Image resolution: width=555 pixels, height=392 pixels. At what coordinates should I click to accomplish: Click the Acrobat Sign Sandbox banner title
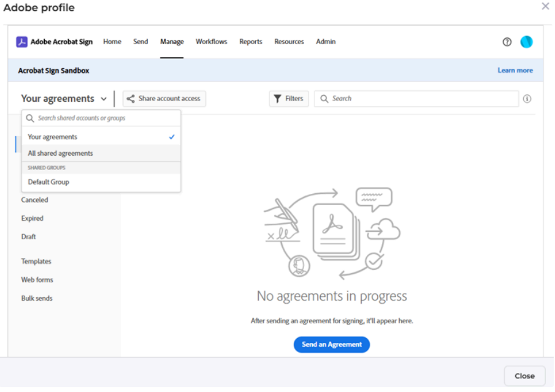pos(53,71)
